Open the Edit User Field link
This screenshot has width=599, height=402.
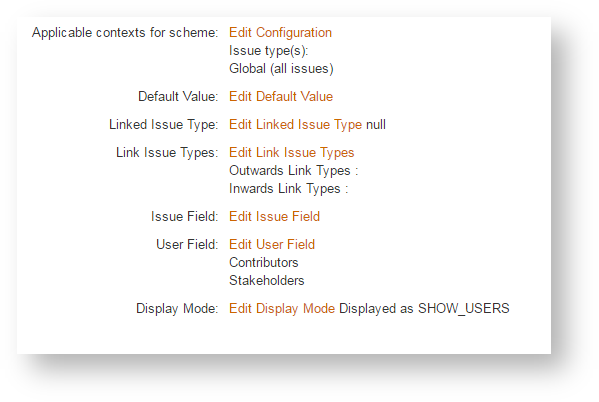click(272, 244)
